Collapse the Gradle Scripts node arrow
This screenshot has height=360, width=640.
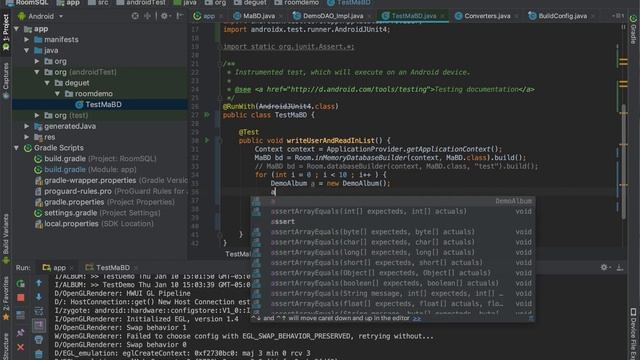(17, 148)
